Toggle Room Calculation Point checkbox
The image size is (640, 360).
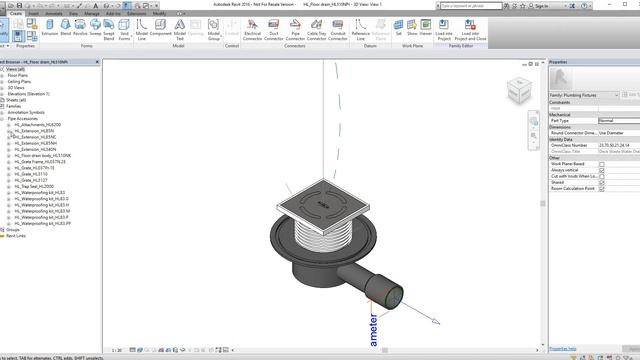point(602,189)
